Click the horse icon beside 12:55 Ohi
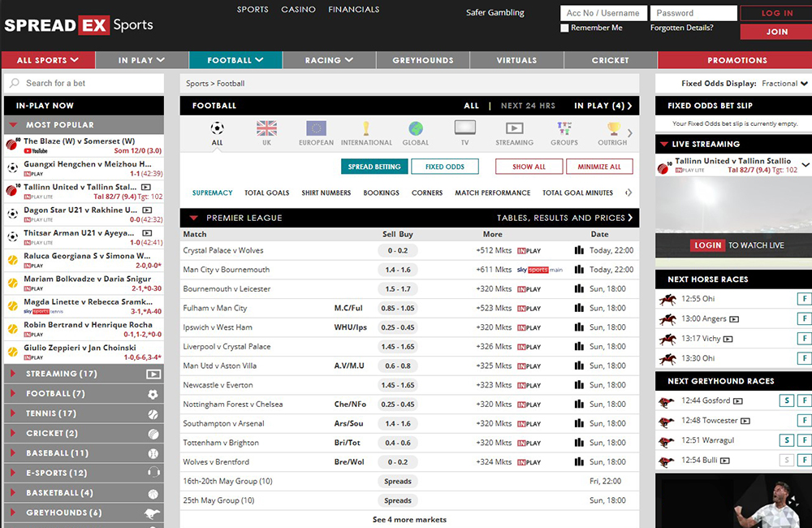 point(667,299)
